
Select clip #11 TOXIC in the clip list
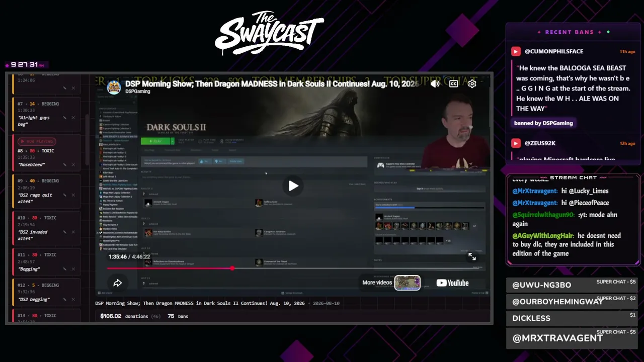pos(46,261)
